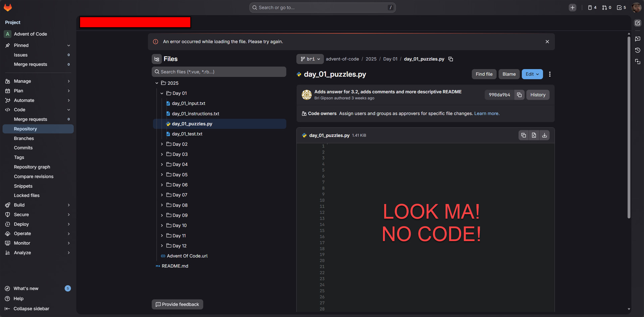This screenshot has height=317, width=644.
Task: Expand the Operate menu
Action: pos(38,234)
